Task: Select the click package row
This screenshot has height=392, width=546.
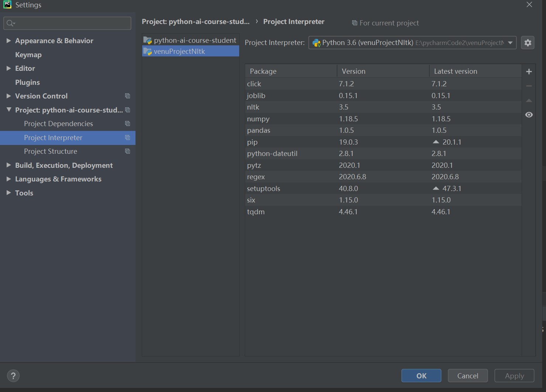Action: coord(383,84)
